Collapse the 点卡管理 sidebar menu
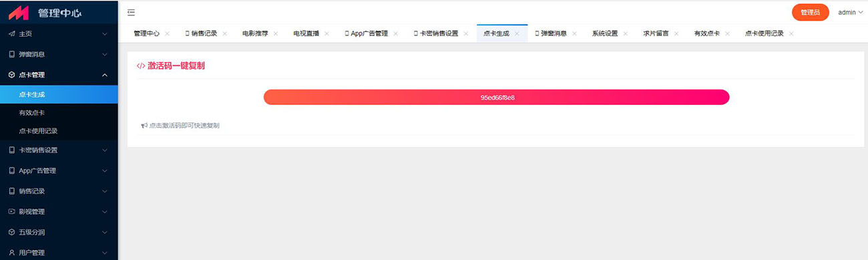The image size is (868, 260). [x=104, y=75]
